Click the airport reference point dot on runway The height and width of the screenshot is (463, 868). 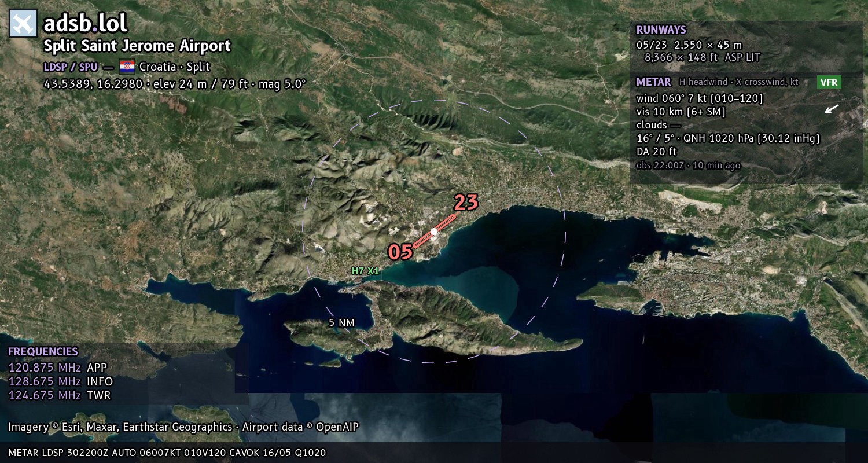click(x=434, y=231)
